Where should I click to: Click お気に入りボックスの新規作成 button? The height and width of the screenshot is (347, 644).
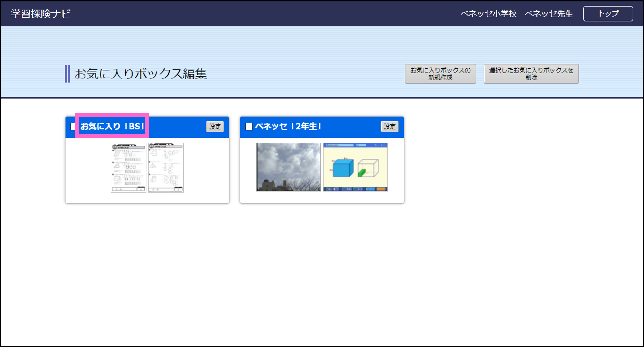[440, 74]
